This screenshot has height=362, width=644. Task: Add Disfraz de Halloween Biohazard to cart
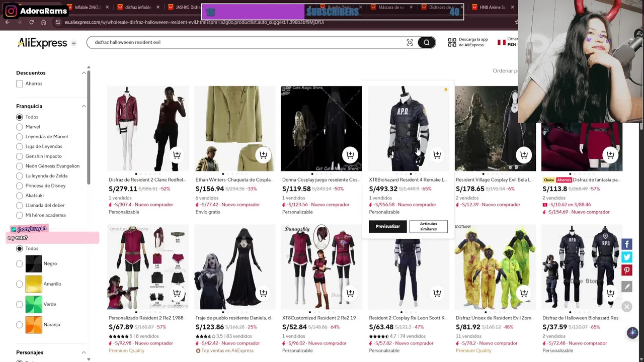point(610,293)
